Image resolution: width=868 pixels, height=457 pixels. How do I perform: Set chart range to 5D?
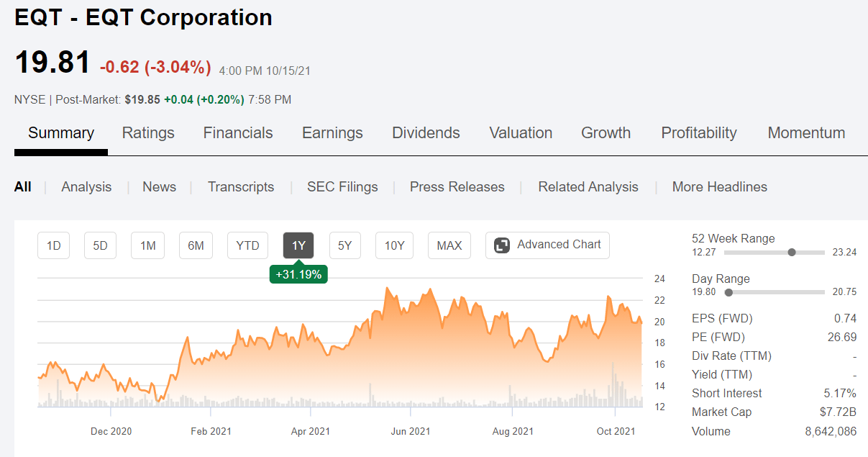100,245
